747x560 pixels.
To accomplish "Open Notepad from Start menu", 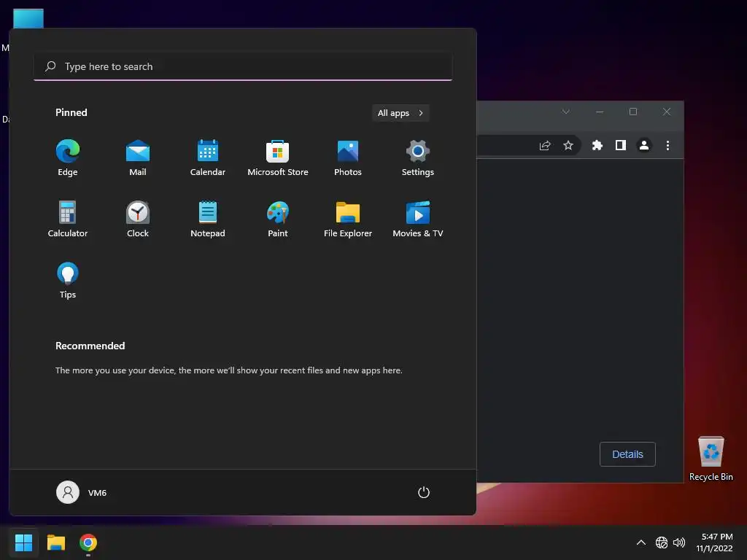I will pos(208,219).
